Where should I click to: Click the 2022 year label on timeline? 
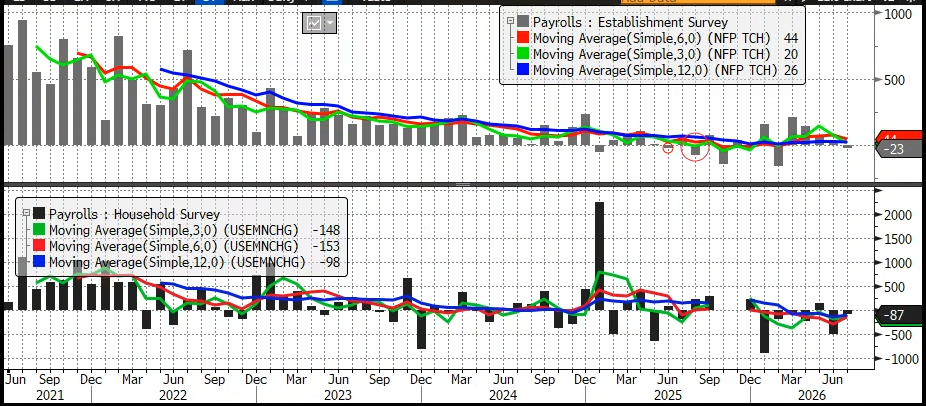(x=173, y=394)
